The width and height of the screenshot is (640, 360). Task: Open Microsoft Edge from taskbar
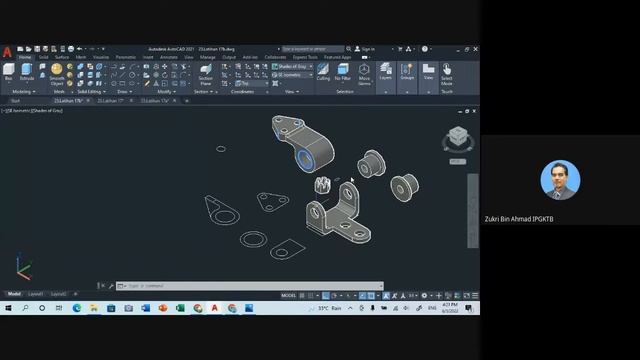(x=77, y=308)
